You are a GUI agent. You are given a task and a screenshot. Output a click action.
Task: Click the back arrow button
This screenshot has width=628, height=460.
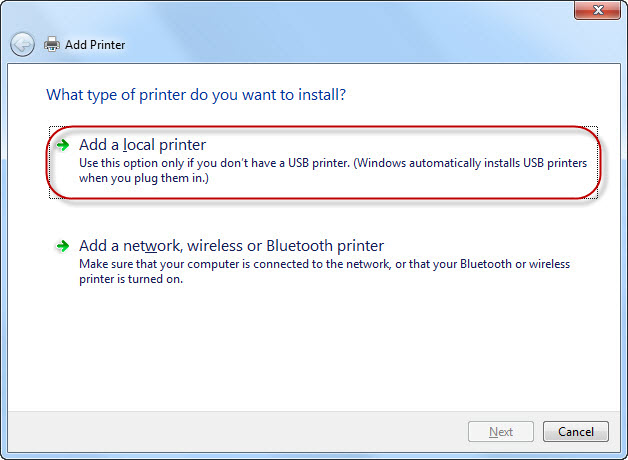tap(22, 44)
